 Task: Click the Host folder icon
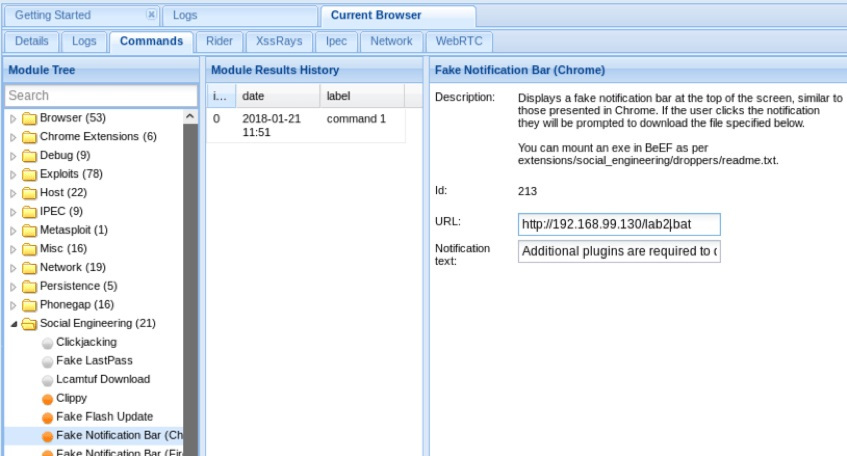[x=29, y=193]
